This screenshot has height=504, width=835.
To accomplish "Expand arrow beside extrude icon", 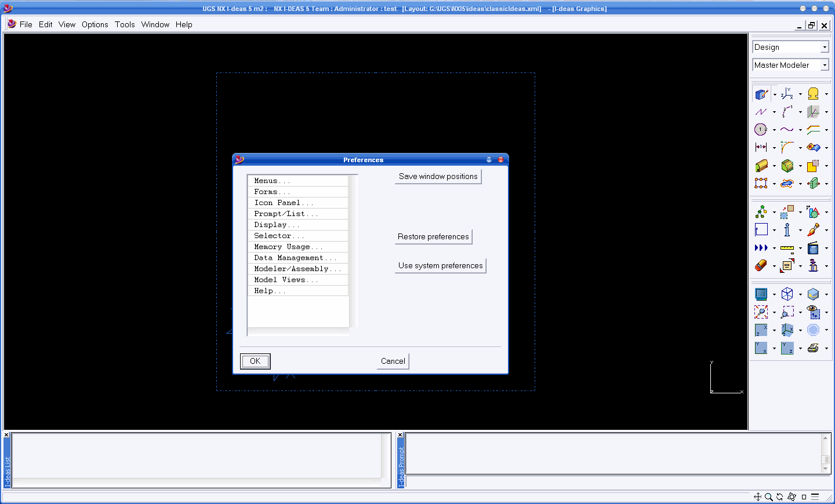I will click(774, 166).
